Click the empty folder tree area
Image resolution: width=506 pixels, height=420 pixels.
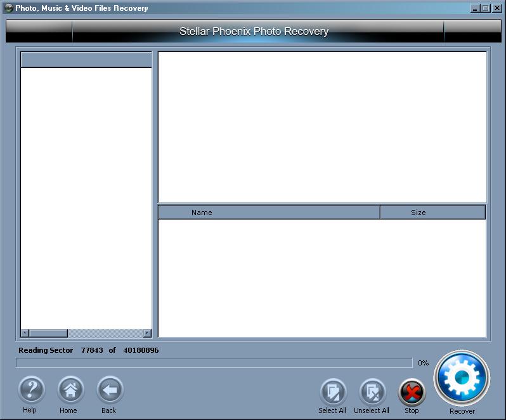pos(86,197)
